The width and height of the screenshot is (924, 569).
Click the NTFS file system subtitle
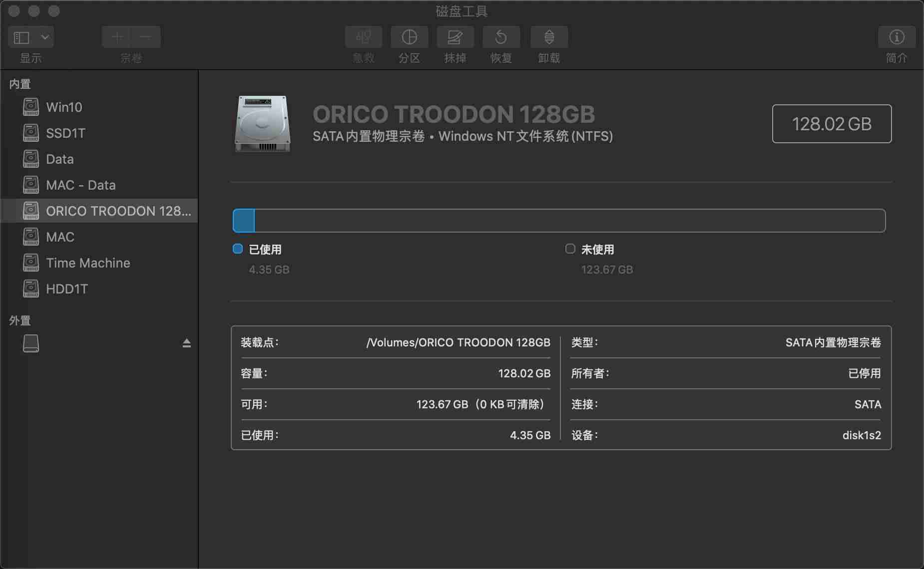pos(462,136)
